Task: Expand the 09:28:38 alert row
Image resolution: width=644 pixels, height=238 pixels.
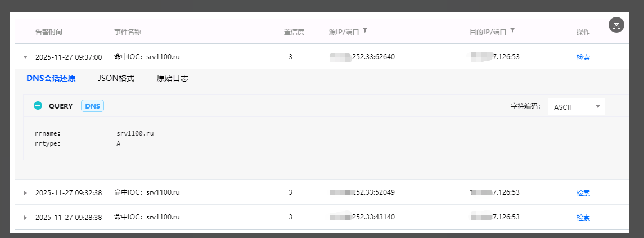Action: (x=25, y=217)
